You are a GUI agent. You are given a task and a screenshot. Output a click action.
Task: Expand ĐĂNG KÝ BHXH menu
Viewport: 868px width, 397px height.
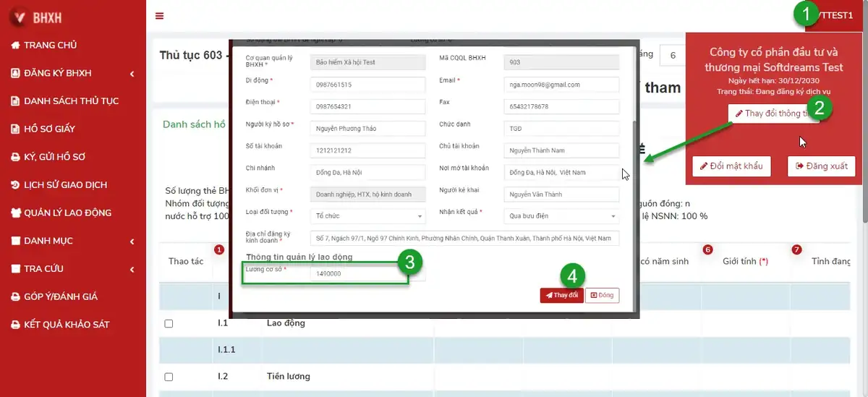(x=72, y=73)
